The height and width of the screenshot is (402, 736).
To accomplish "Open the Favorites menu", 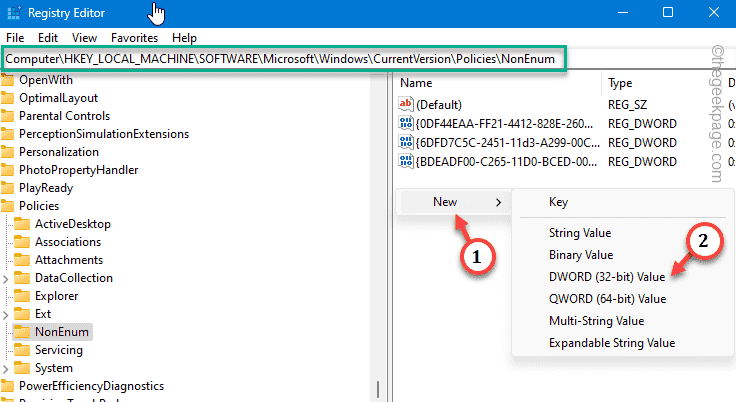I will [134, 38].
